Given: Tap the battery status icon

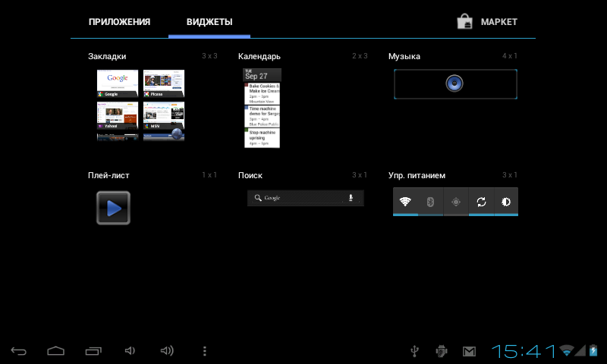Looking at the screenshot, I should point(593,350).
